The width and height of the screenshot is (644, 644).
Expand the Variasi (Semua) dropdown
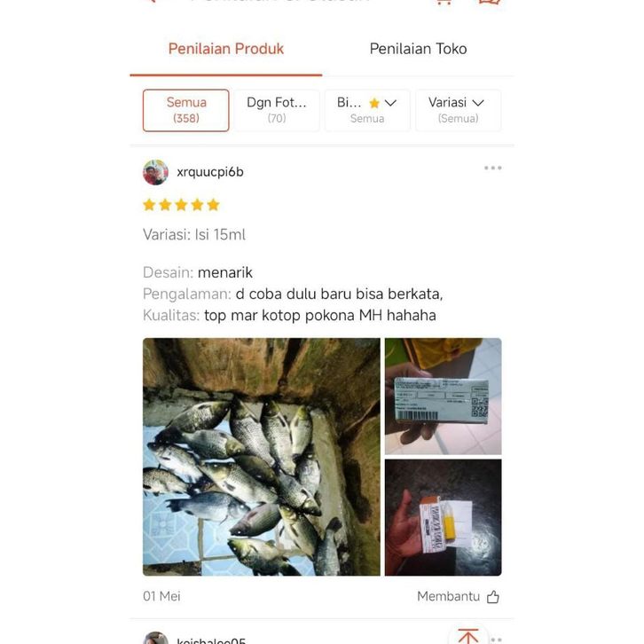tap(458, 111)
